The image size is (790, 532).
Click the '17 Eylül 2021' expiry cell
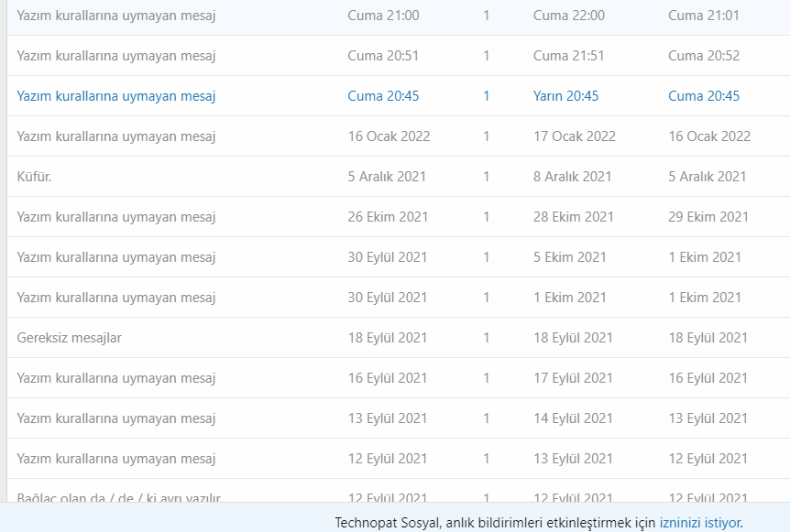(573, 378)
